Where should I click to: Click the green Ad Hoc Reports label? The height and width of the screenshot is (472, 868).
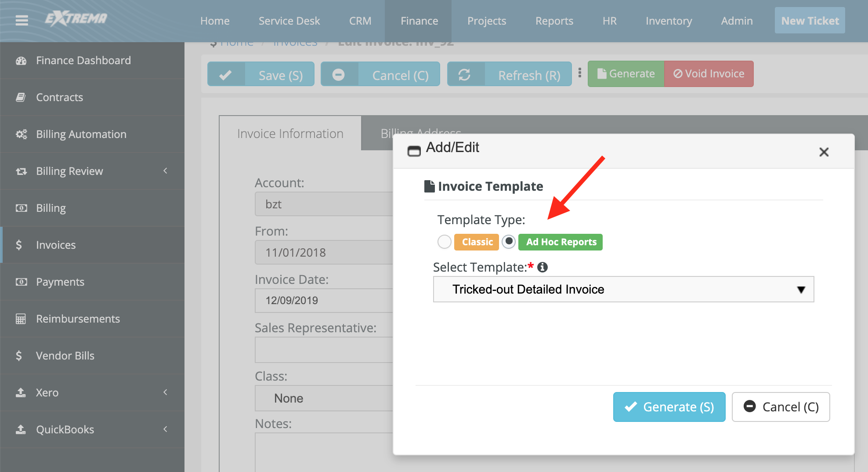(561, 242)
